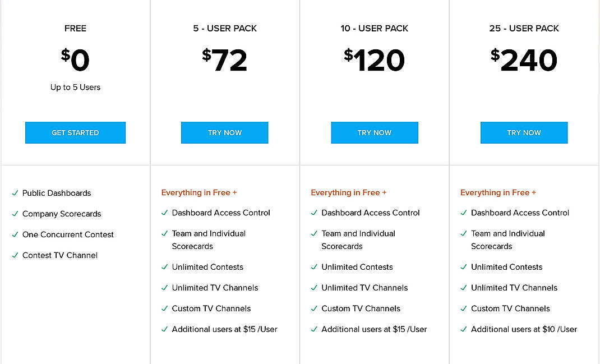Click TRY NOW under the 5-User Pack

coord(224,132)
